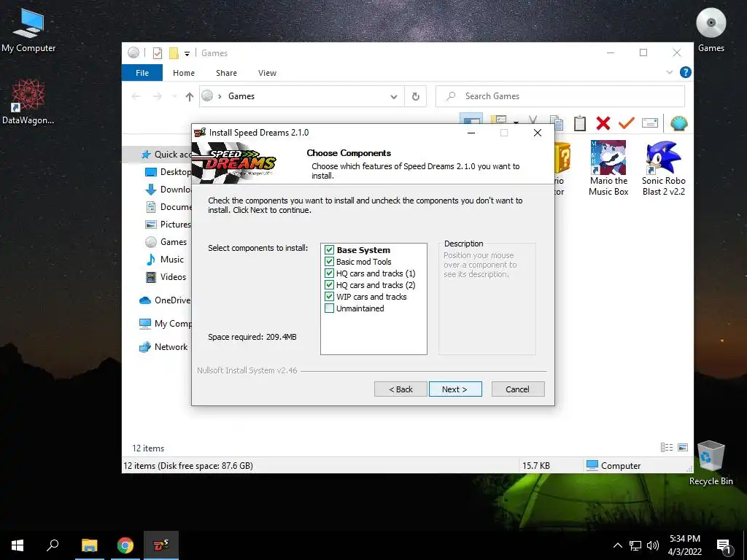The width and height of the screenshot is (747, 560).
Task: Click the properties checkmark icon in title bar
Action: (x=158, y=52)
